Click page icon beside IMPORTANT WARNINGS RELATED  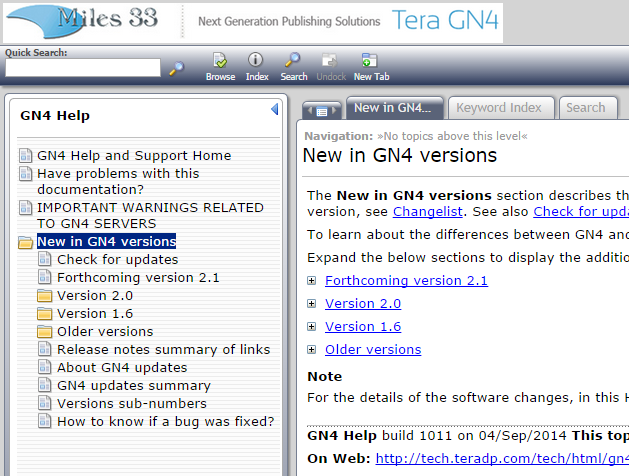coord(25,207)
